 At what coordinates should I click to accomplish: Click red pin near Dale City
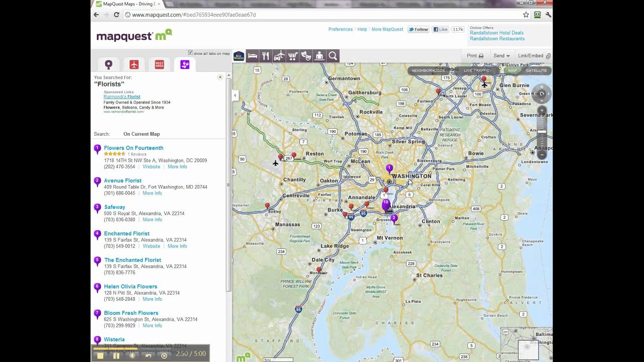(x=319, y=270)
